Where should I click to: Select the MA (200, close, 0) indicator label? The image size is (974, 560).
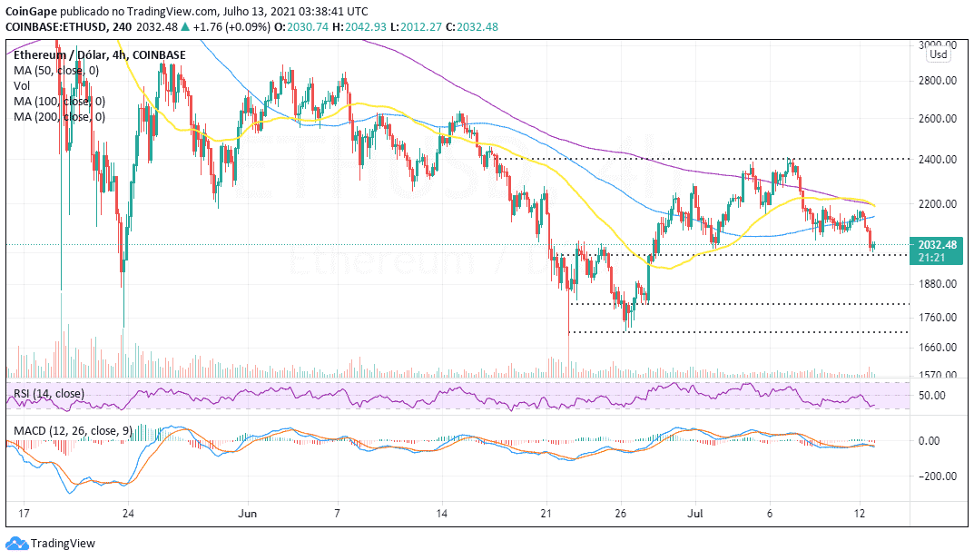[59, 117]
